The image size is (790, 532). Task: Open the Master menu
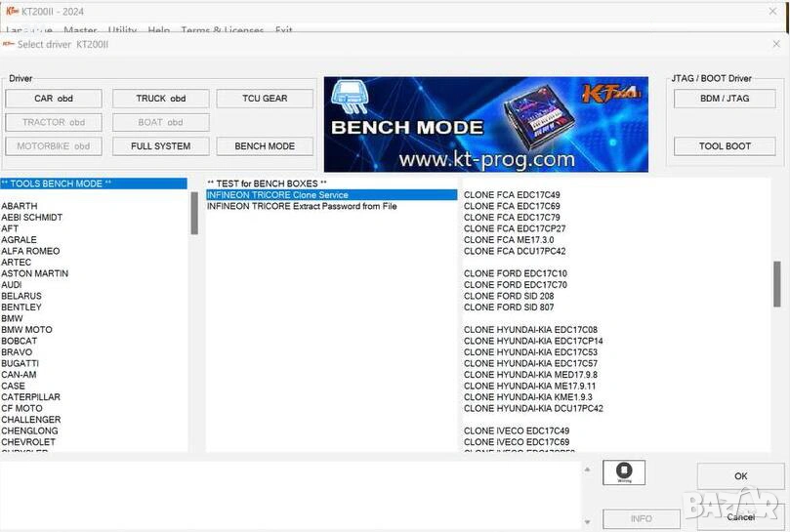pyautogui.click(x=80, y=30)
